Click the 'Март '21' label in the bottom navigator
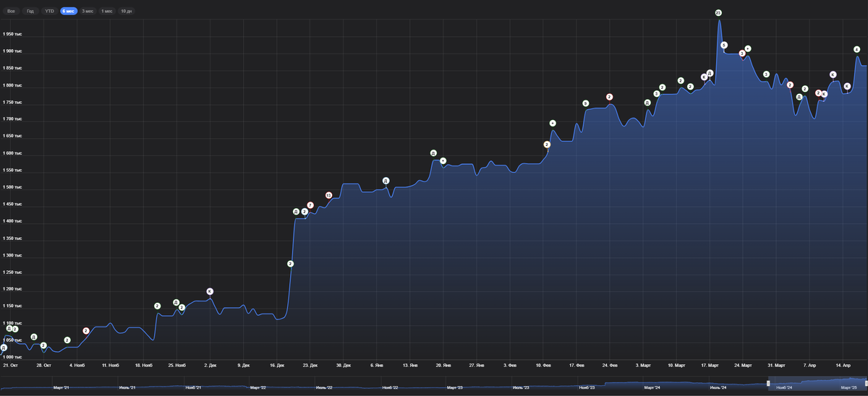This screenshot has width=868, height=396. point(62,388)
